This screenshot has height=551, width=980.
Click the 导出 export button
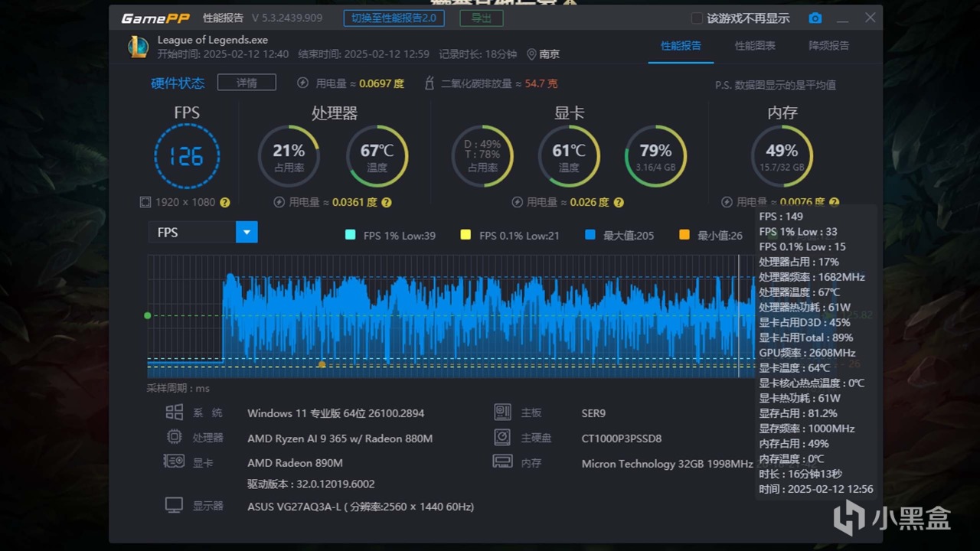pos(481,18)
